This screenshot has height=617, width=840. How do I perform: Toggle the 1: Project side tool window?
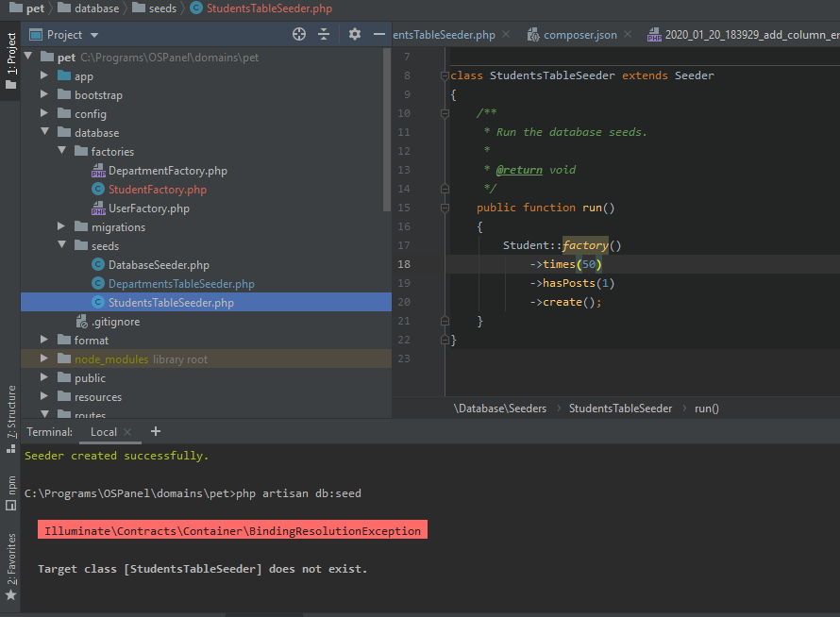click(10, 60)
